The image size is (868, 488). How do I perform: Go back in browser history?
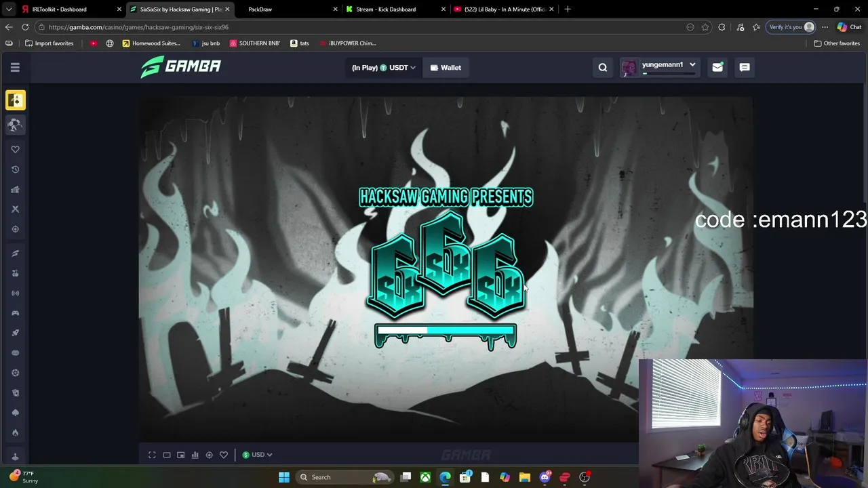pos(9,27)
